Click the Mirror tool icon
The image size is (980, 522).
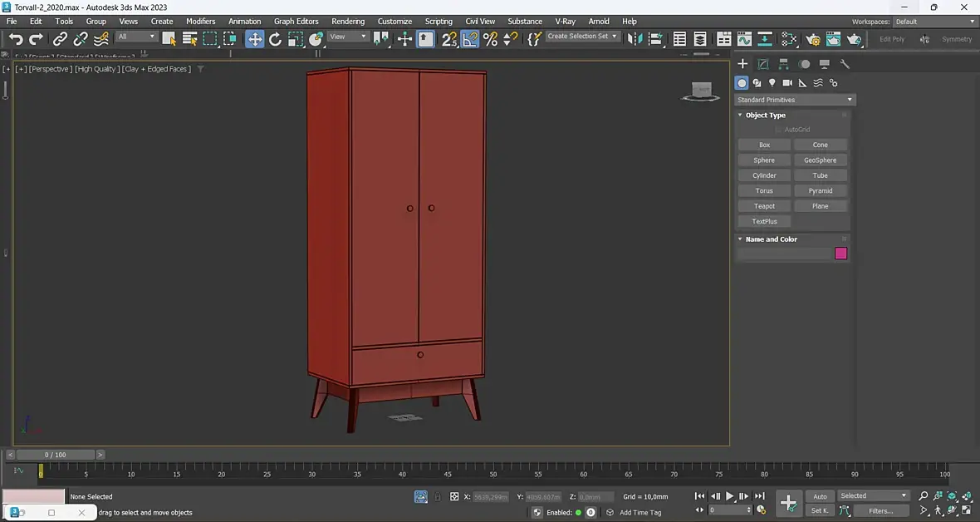[x=635, y=39]
